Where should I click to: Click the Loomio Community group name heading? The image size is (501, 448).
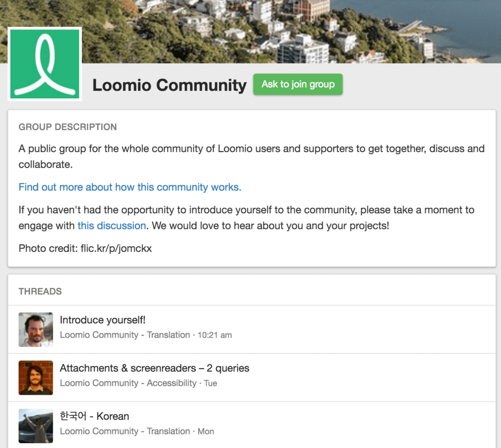(x=169, y=84)
